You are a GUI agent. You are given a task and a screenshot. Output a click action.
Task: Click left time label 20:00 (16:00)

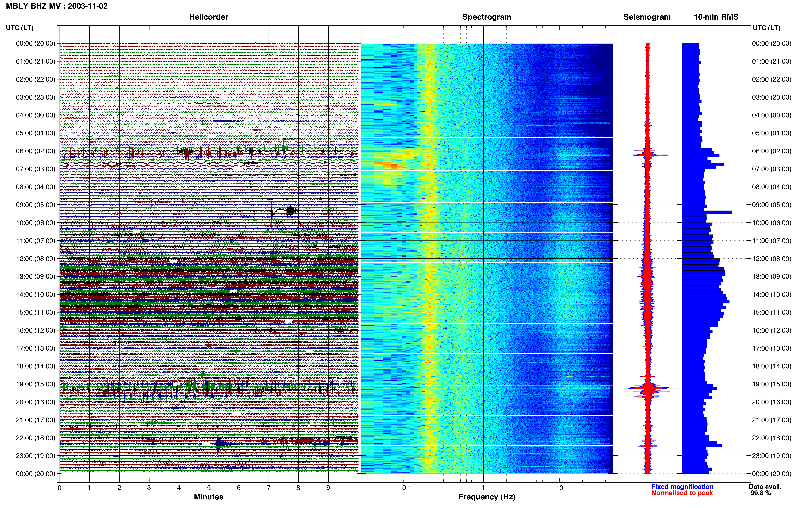pyautogui.click(x=36, y=402)
